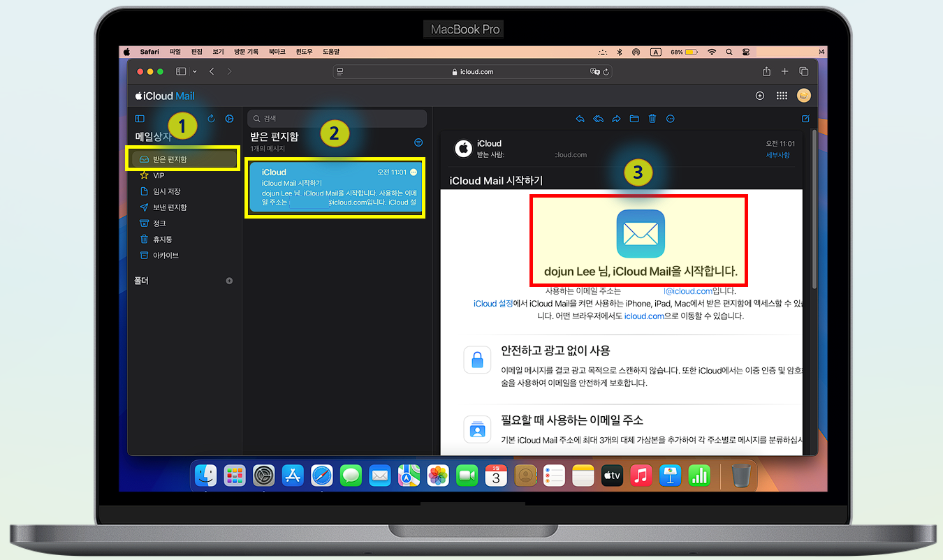Click the message pane scrollbar

(x=813, y=209)
